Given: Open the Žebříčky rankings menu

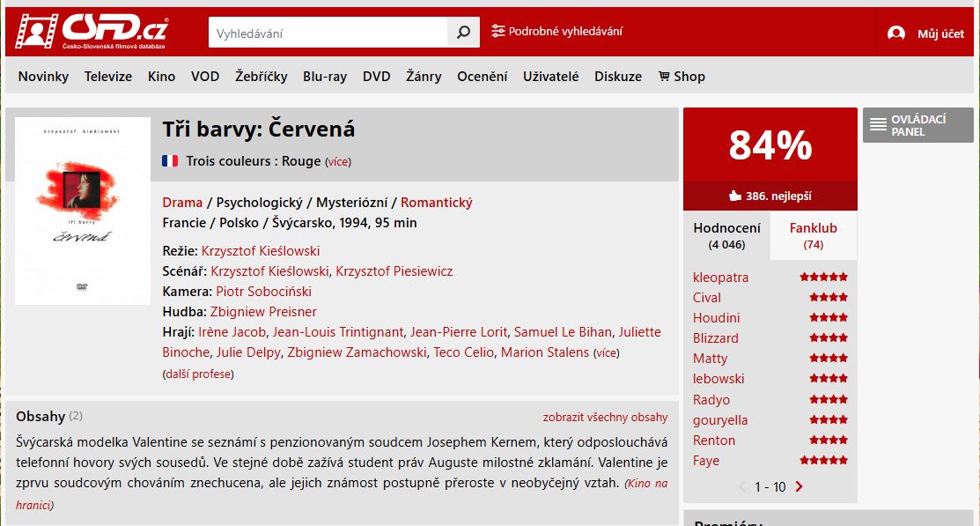Looking at the screenshot, I should [262, 77].
